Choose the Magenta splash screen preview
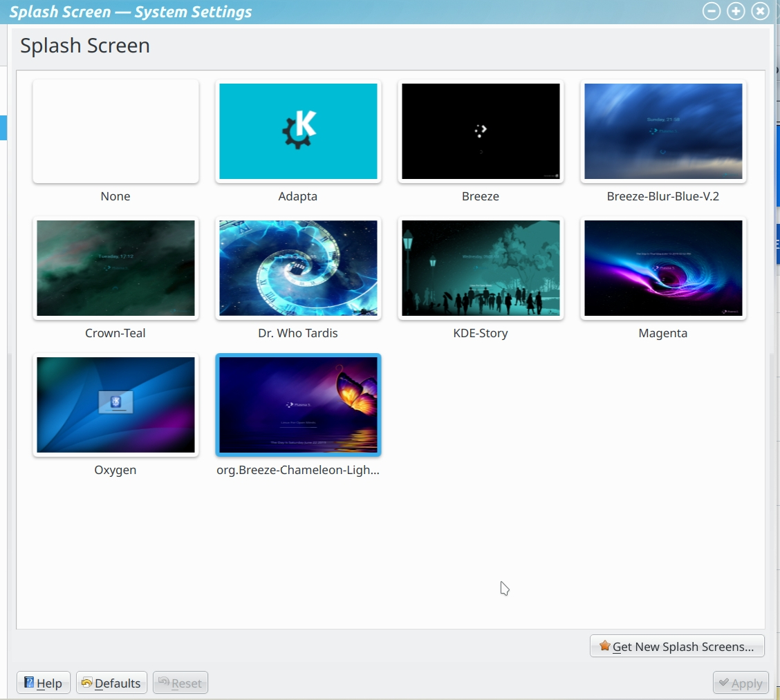 pyautogui.click(x=662, y=268)
